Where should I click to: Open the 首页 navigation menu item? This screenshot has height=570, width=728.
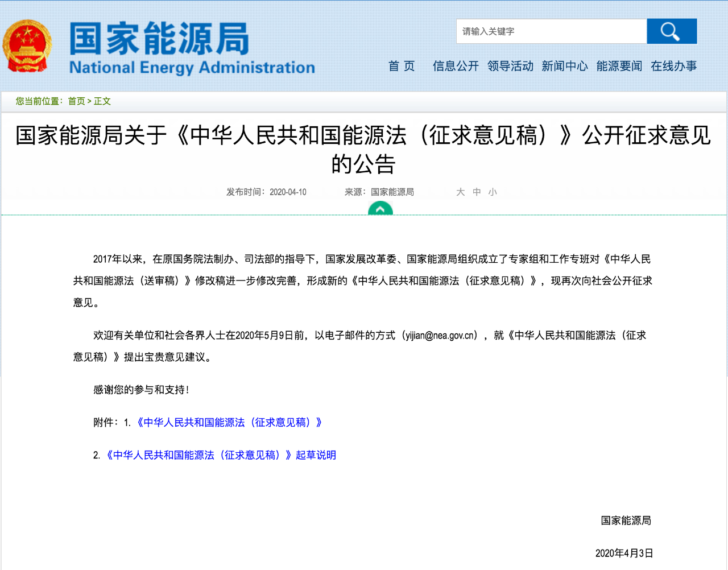(402, 66)
